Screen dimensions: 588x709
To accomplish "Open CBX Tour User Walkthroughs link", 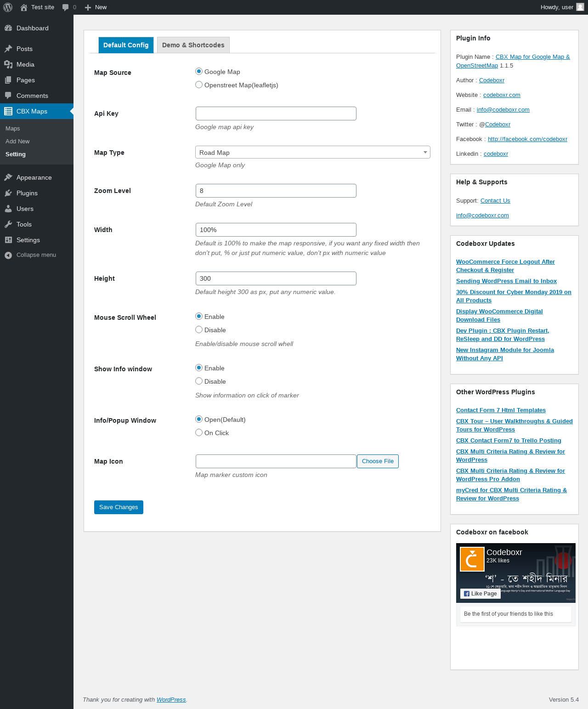I will coord(514,425).
